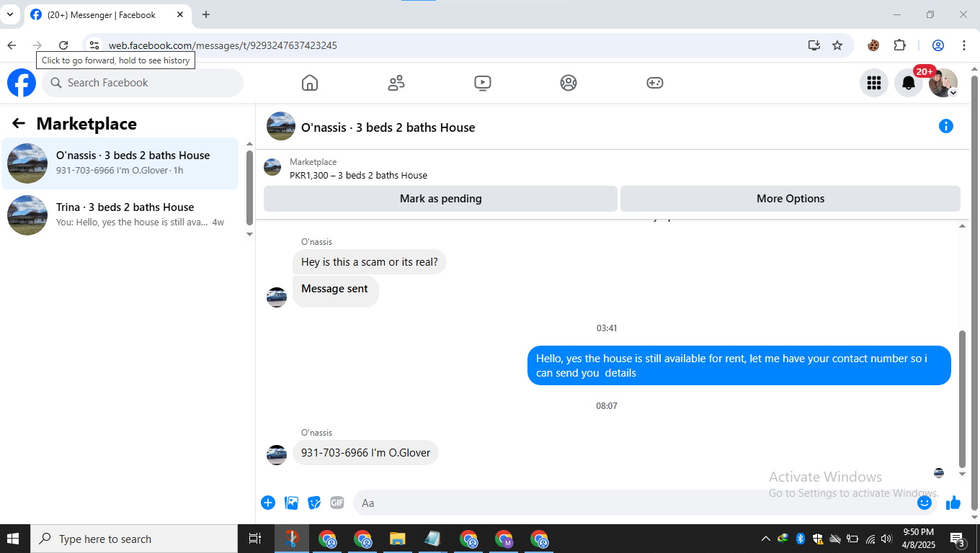Click Windows taskbar search box
980x553 pixels.
point(134,539)
